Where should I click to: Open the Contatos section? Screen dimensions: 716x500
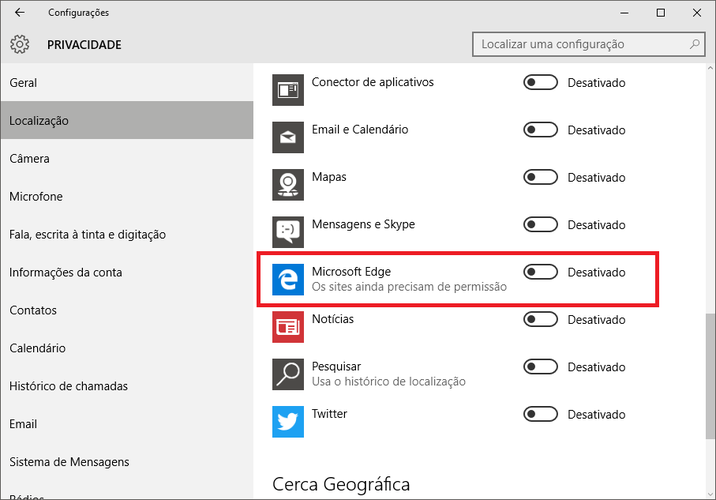[x=127, y=310]
